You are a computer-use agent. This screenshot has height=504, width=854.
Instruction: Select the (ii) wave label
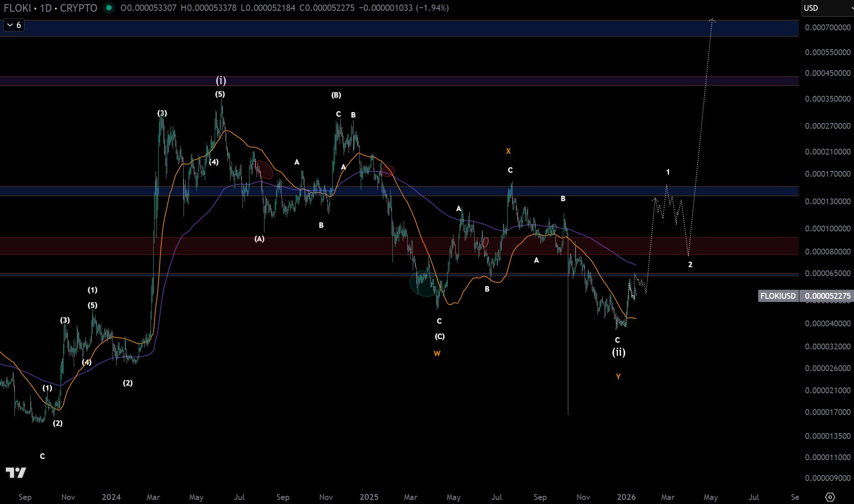(618, 352)
